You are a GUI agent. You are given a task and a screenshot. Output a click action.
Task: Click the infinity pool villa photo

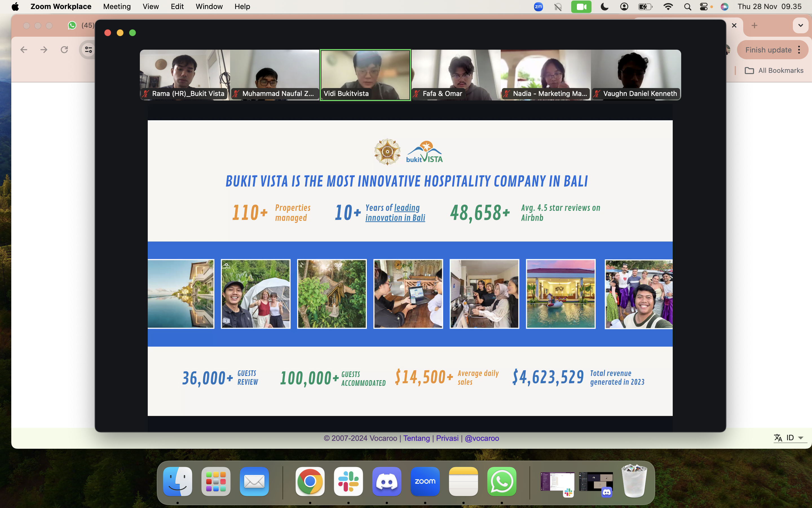181,294
